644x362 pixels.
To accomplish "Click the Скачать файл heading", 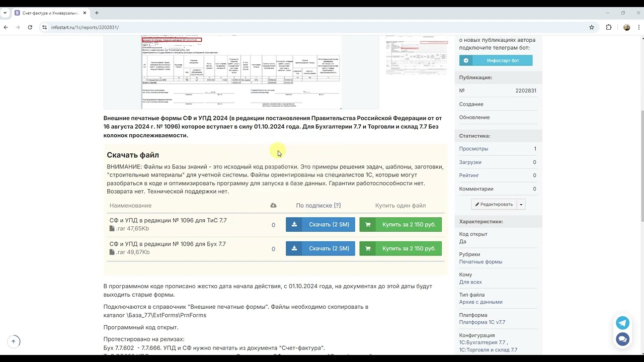I will click(133, 155).
